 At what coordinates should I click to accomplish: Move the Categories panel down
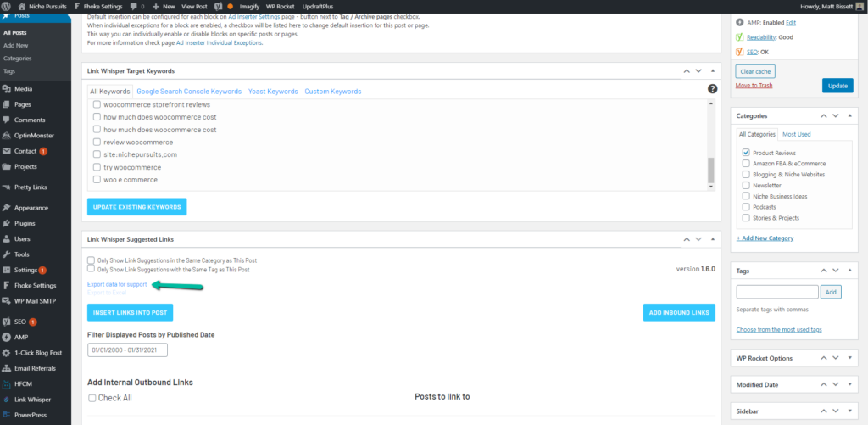(x=835, y=116)
